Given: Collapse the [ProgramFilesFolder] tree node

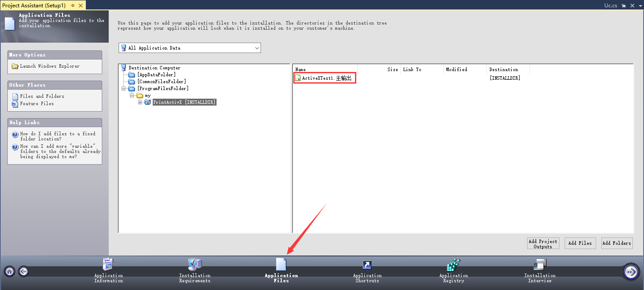Looking at the screenshot, I should [x=124, y=89].
